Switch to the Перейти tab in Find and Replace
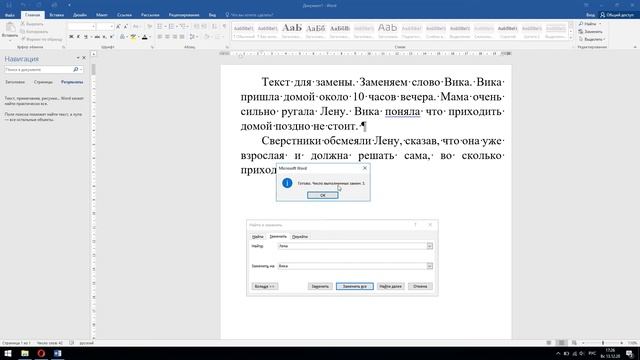This screenshot has height=360, width=640. (300, 237)
